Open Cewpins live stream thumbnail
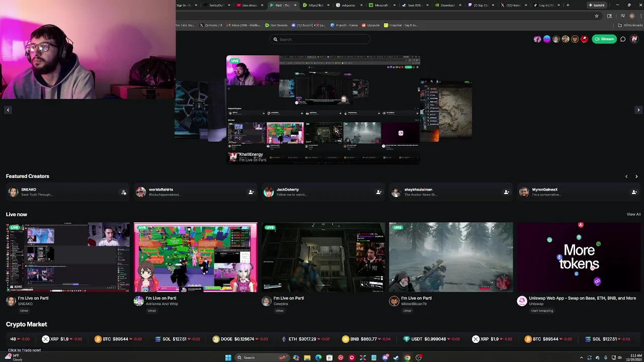The width and height of the screenshot is (644, 362). 324,257
